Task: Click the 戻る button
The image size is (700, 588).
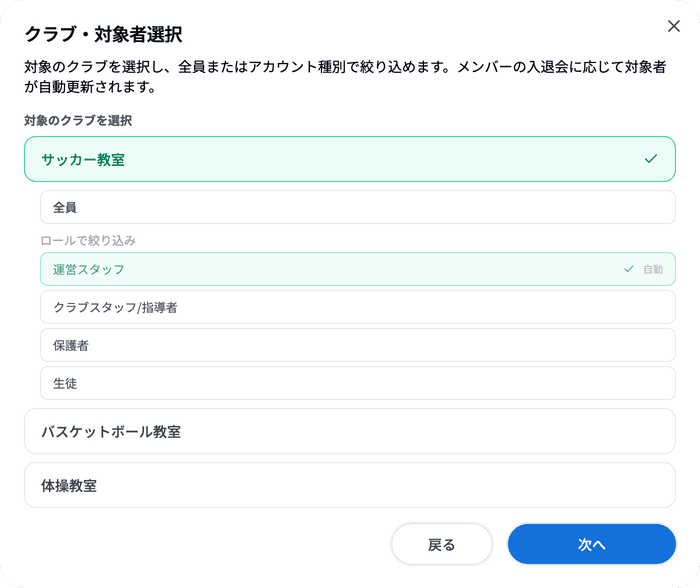Action: [442, 544]
